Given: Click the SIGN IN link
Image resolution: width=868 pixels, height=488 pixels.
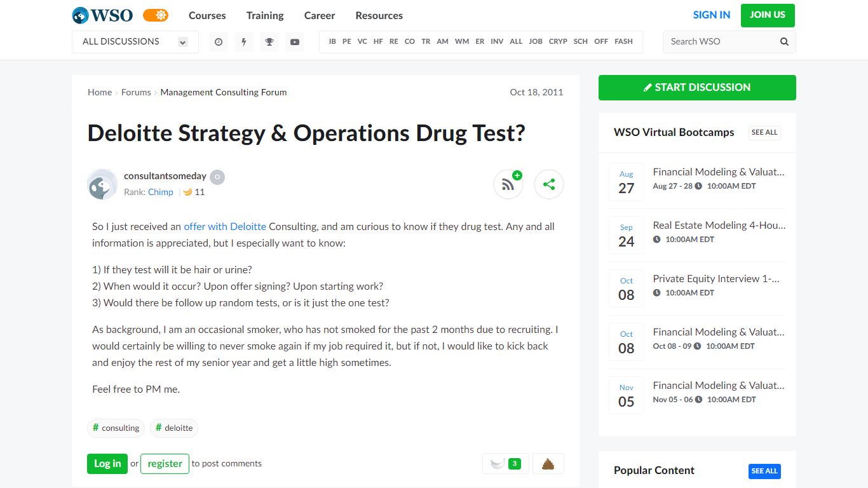Looking at the screenshot, I should click(712, 15).
